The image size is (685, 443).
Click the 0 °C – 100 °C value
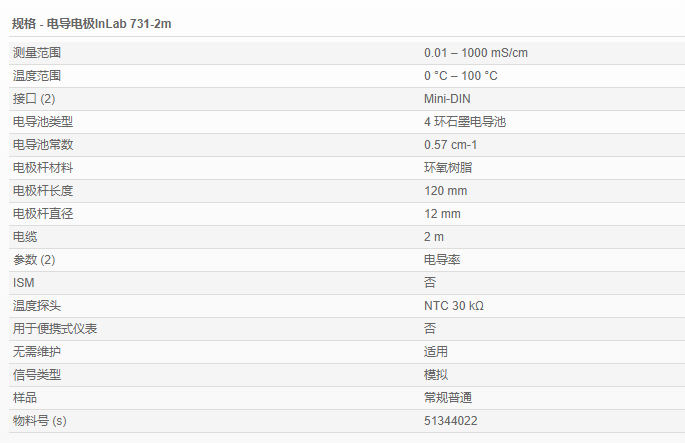tap(460, 75)
